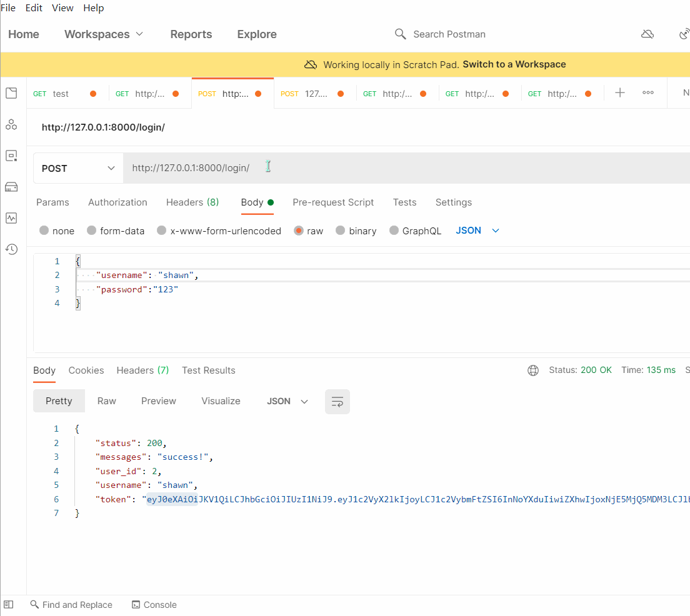Screen dimensions: 690x616
Task: Open APIs icon in left sidebar
Action: (11, 125)
